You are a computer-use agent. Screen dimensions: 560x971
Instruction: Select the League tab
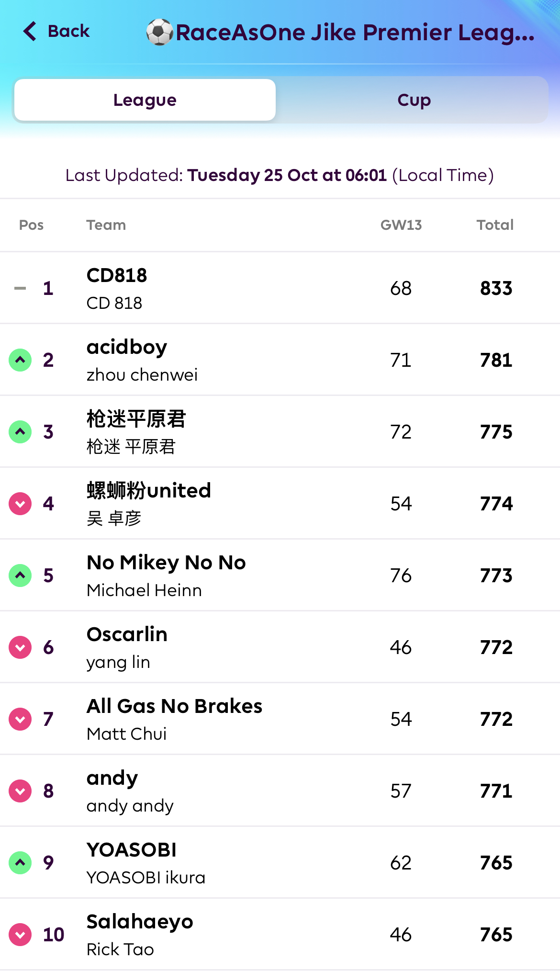tap(145, 100)
